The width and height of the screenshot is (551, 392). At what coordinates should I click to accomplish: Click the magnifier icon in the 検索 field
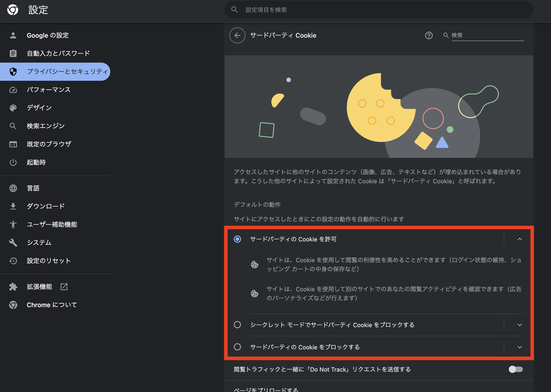pyautogui.click(x=445, y=35)
